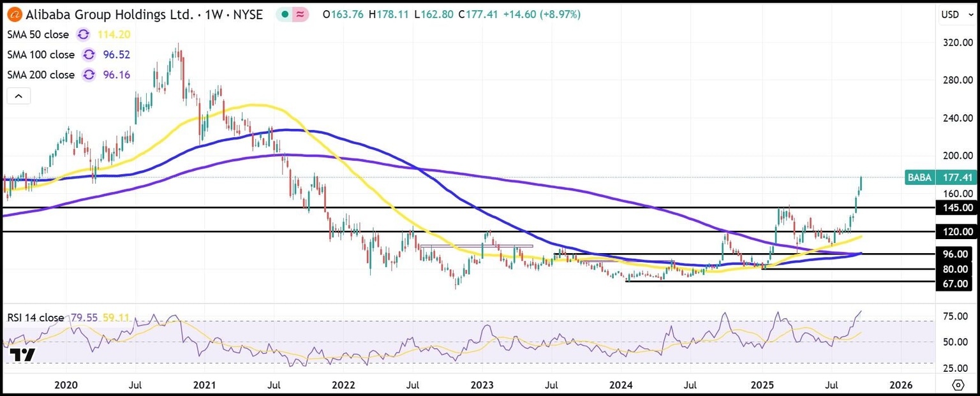The height and width of the screenshot is (396, 980).
Task: Click the Alibaba company logo icon
Action: (13, 14)
